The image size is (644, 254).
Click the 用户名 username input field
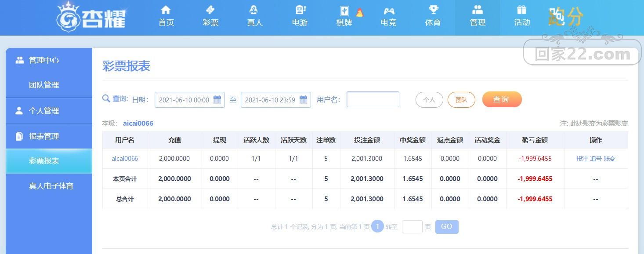pos(373,99)
